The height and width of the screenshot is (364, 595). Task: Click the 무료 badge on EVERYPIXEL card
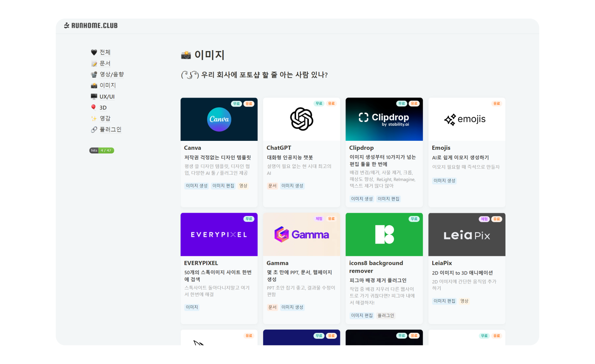pos(249,219)
